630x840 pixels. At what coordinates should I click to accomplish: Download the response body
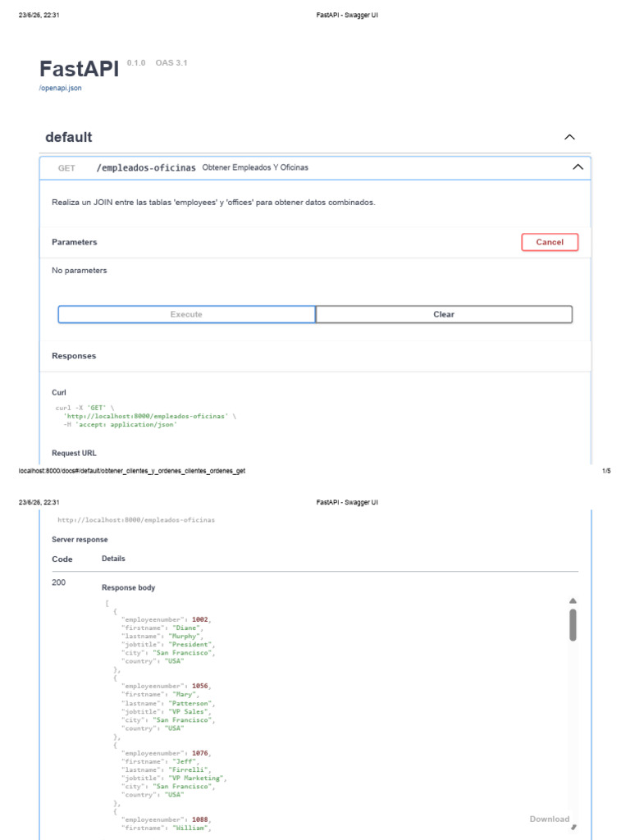(x=549, y=819)
